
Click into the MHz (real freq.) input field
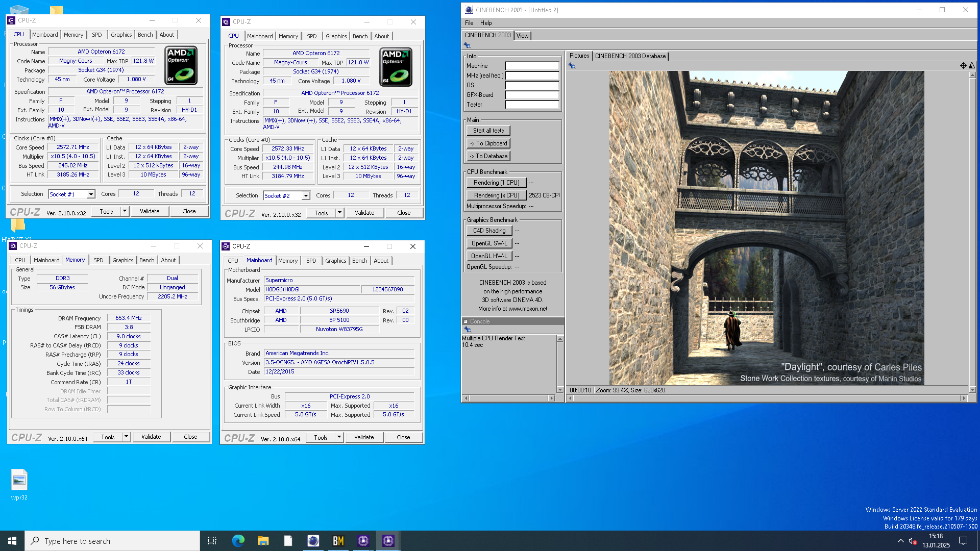(532, 76)
